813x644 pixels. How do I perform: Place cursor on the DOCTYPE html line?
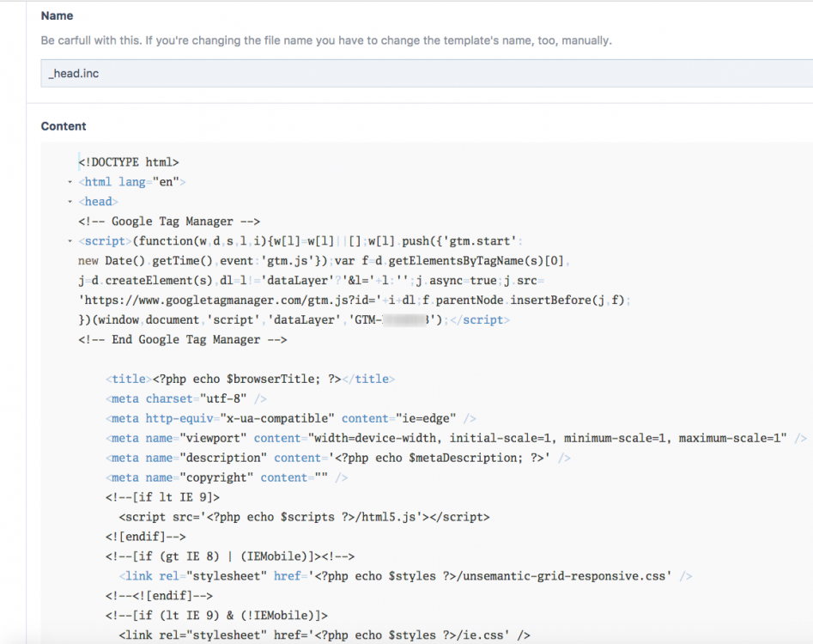pos(128,162)
